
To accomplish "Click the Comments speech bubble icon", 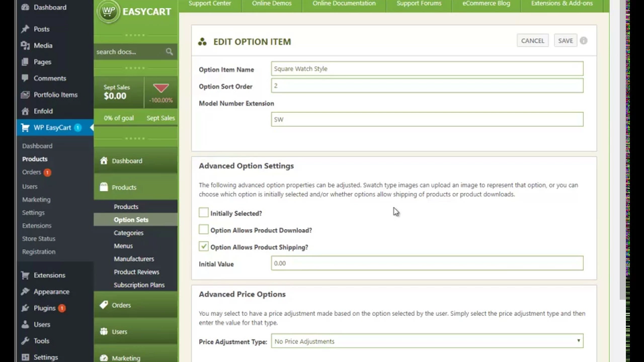I will pos(25,78).
